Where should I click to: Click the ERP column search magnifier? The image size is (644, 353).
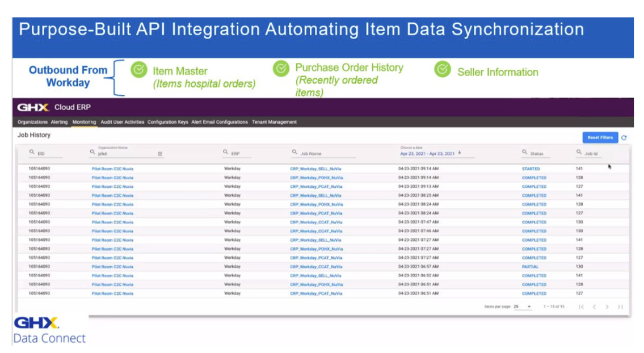pyautogui.click(x=226, y=152)
